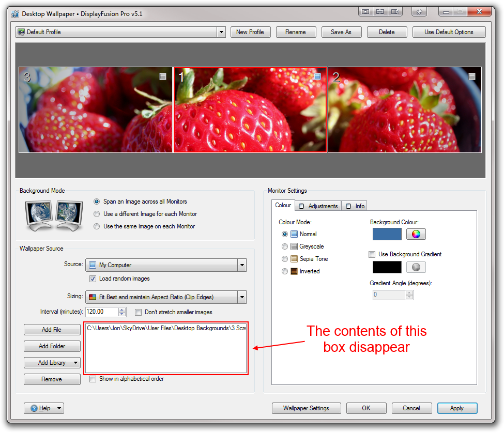This screenshot has height=433, width=504.
Task: Click the blue Background Colour swatch
Action: (x=387, y=234)
